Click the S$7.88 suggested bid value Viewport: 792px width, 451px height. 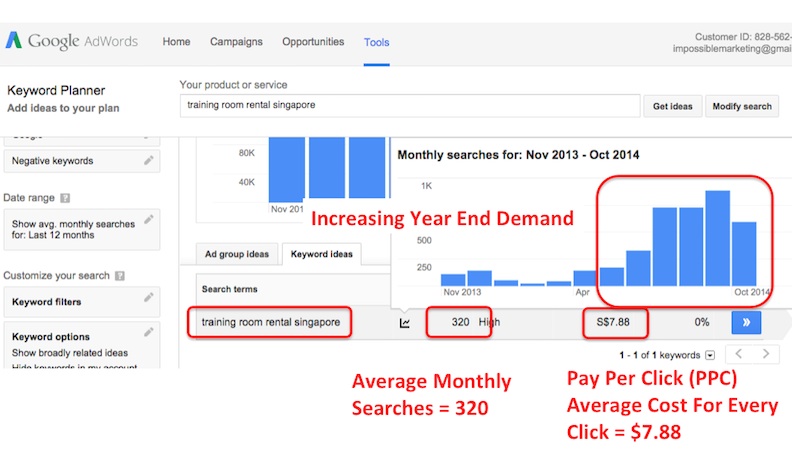[x=613, y=322]
